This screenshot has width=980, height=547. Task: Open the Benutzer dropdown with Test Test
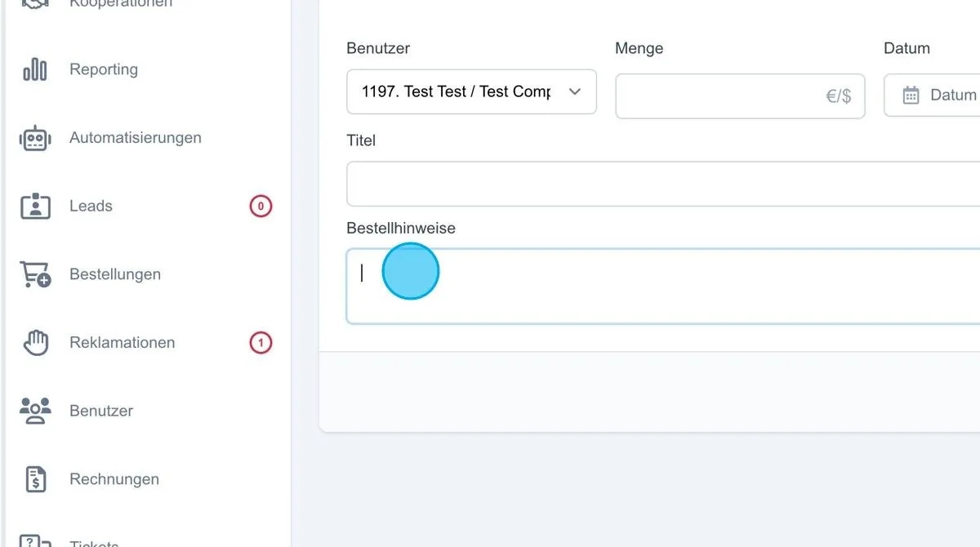point(471,91)
